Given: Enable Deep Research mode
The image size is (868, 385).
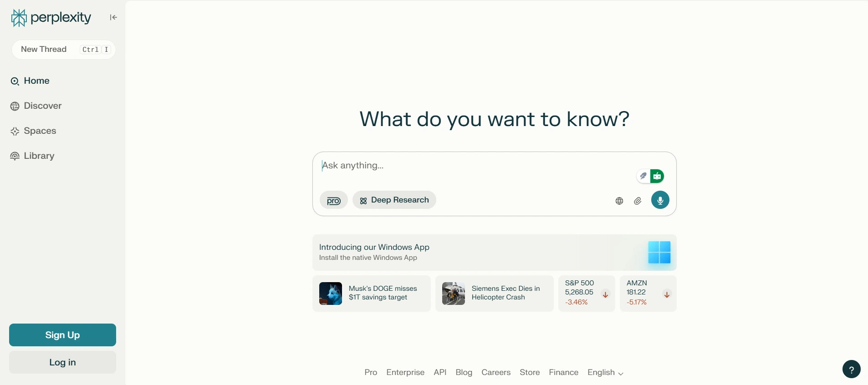Looking at the screenshot, I should click(x=394, y=200).
